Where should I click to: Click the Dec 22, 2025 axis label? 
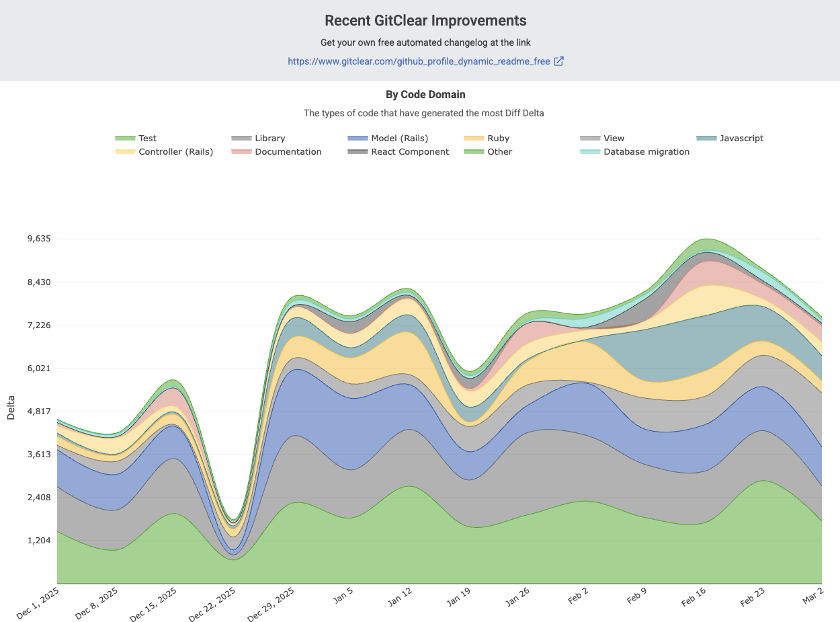click(x=213, y=603)
